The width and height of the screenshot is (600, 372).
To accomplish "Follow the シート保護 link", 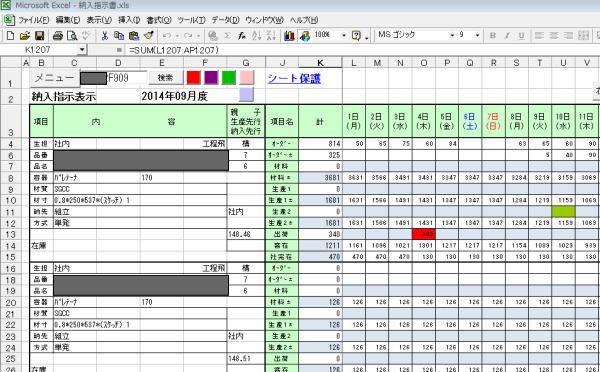I will [x=294, y=78].
